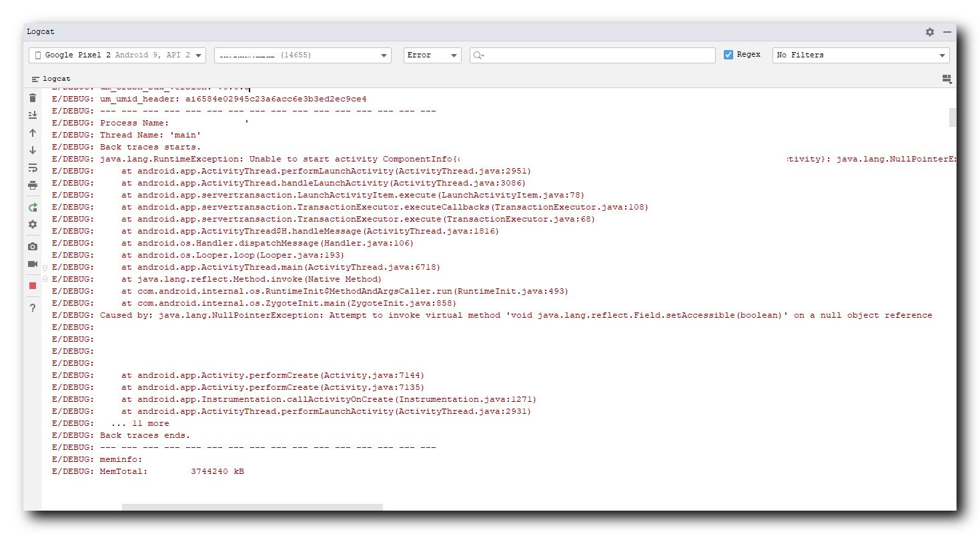Click the scroll to end icon

(33, 115)
